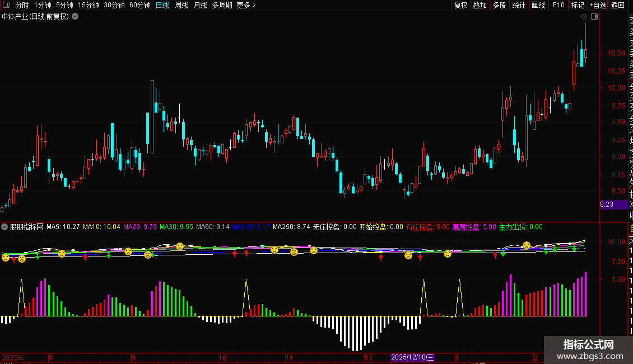
Task: Open the 中体产业 chart title dropdown arrow
Action: point(75,17)
